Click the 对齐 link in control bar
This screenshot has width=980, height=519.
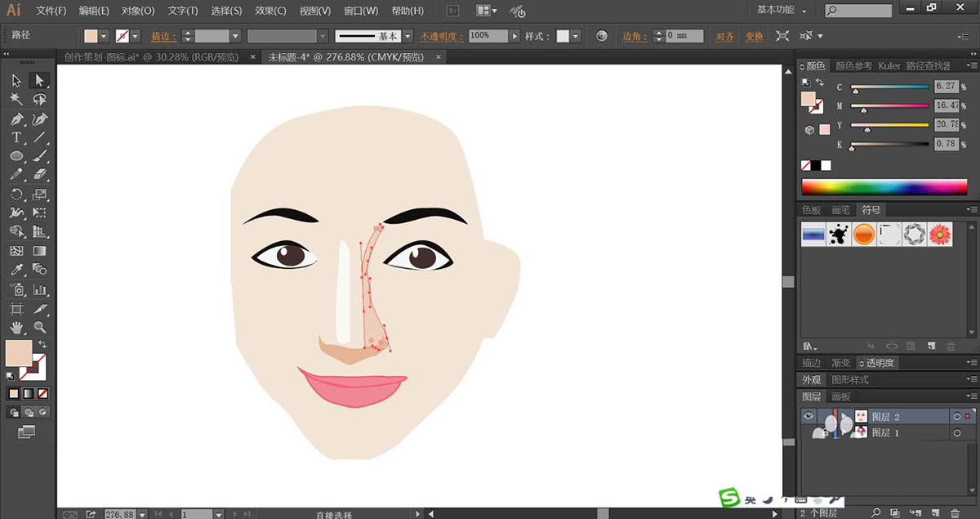724,36
